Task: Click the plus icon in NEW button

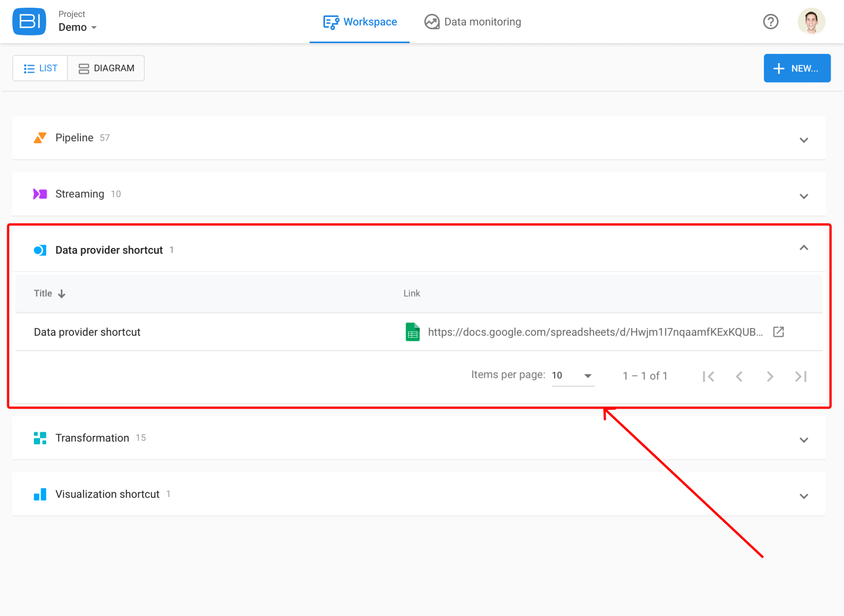Action: [x=779, y=68]
